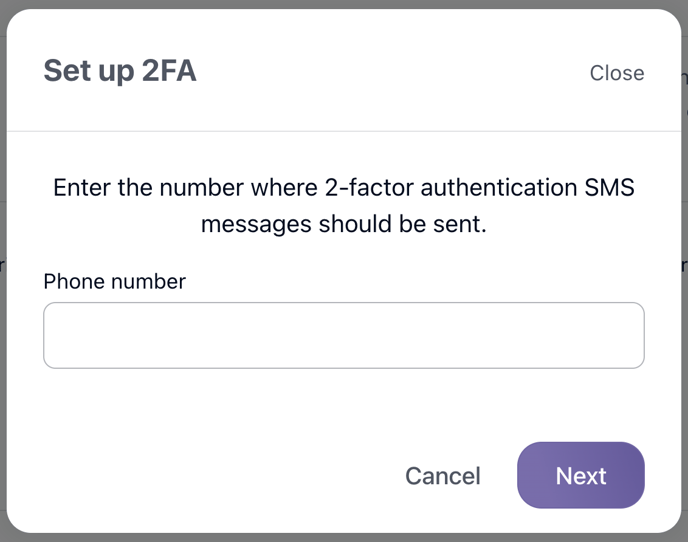Click the dimmed backdrop left of modal
This screenshot has height=542, width=688.
coord(3,300)
